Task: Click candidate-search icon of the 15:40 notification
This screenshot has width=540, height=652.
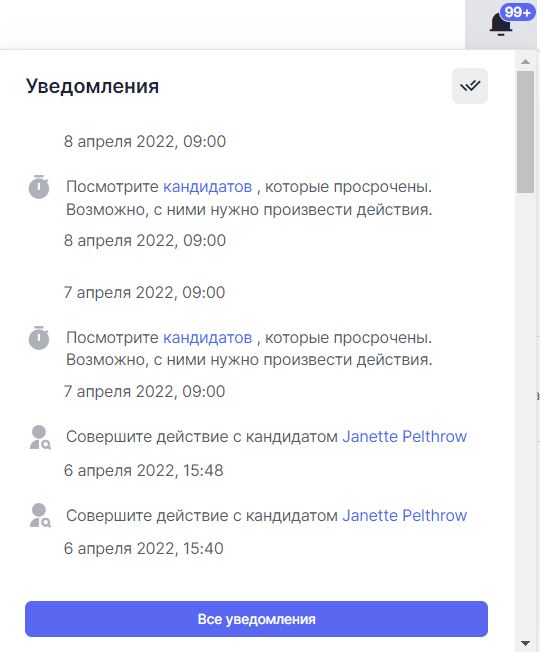Action: [40, 516]
